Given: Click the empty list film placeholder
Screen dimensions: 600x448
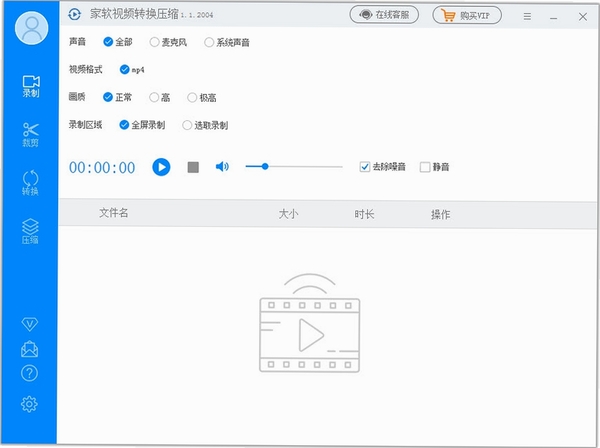Looking at the screenshot, I should click(310, 323).
